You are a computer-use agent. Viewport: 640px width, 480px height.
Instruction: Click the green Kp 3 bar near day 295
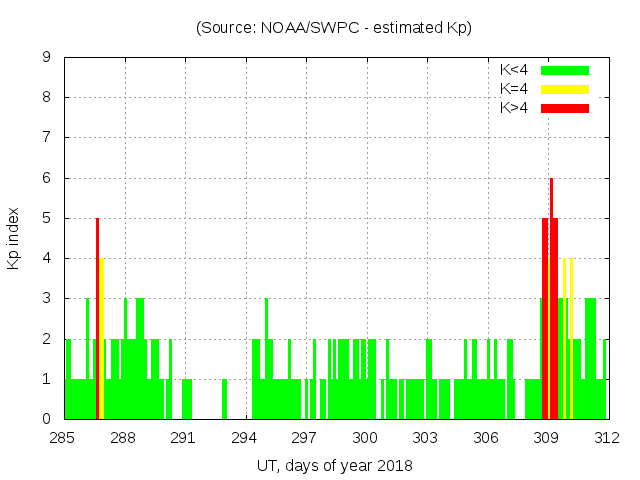(266, 360)
